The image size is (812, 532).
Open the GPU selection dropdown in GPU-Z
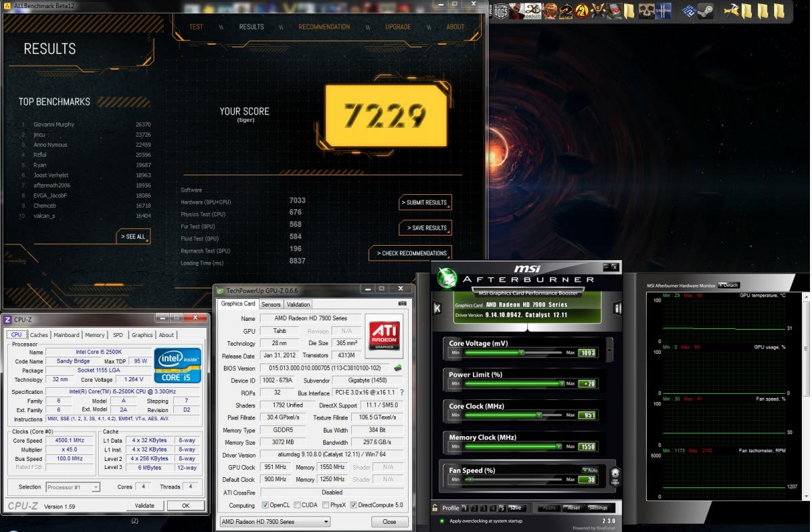click(x=275, y=522)
